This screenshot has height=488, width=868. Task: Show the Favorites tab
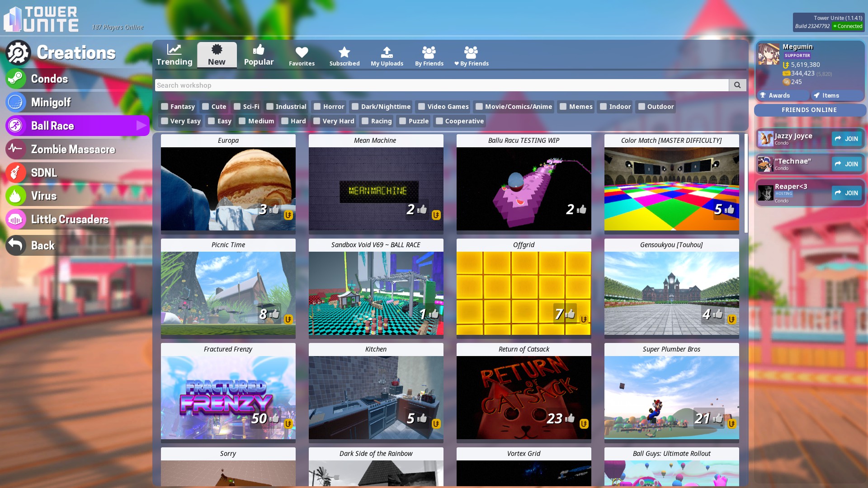pos(302,56)
